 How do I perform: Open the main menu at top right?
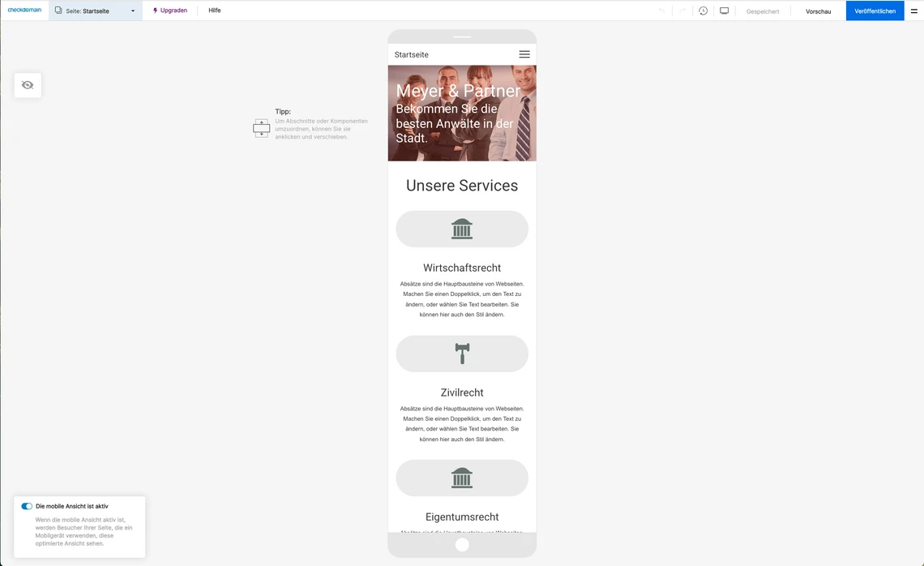point(914,11)
